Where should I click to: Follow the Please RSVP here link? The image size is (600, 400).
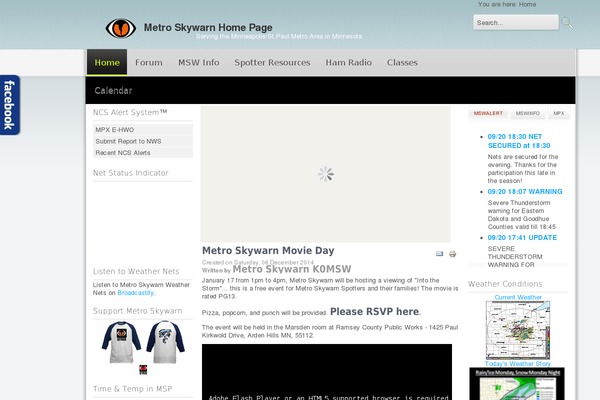click(x=374, y=312)
